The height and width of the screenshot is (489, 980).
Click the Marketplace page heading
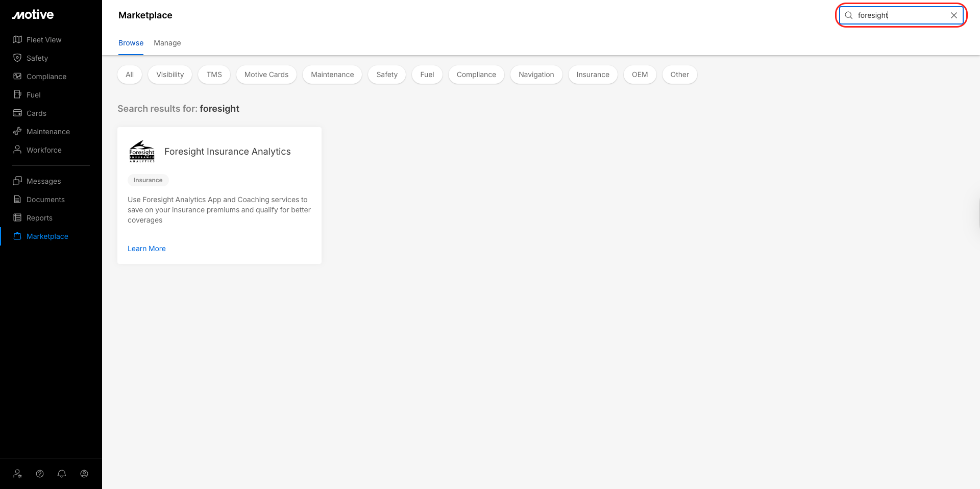[x=145, y=15]
